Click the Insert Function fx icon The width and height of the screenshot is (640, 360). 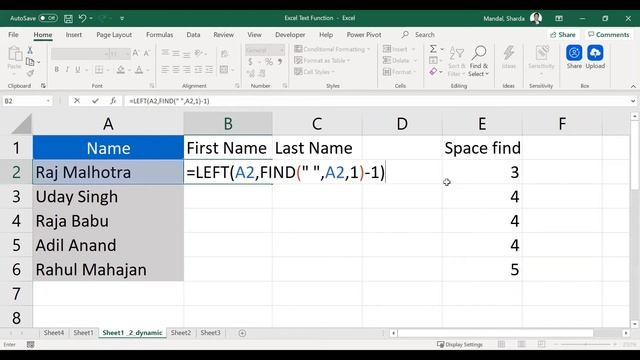[x=113, y=101]
